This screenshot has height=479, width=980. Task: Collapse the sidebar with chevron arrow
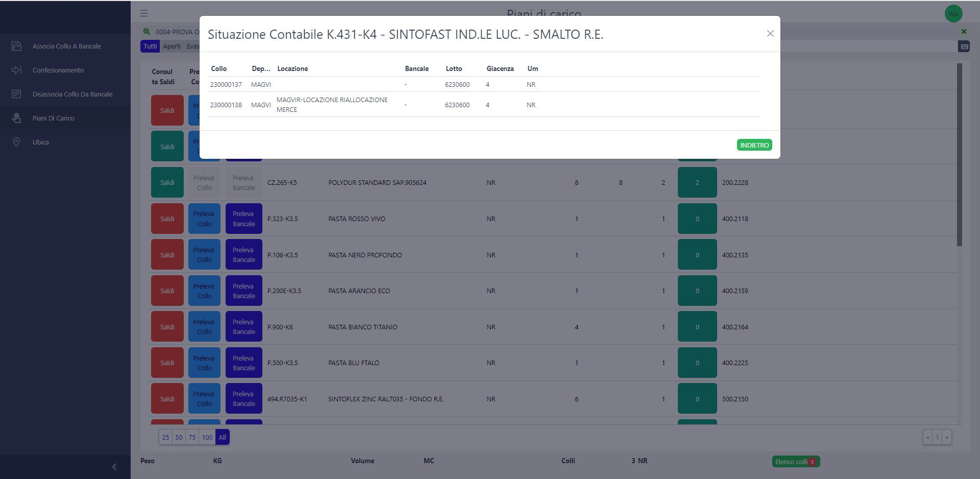click(114, 467)
